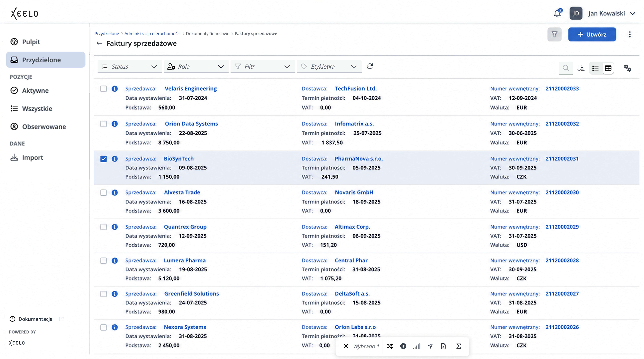Open invoice number 21120002031

[562, 159]
